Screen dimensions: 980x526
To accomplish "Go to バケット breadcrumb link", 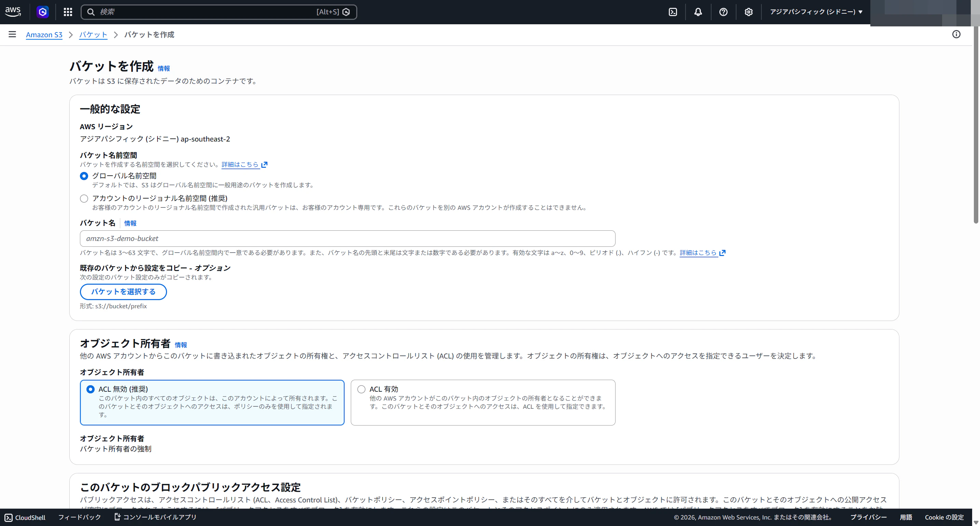I will click(93, 35).
